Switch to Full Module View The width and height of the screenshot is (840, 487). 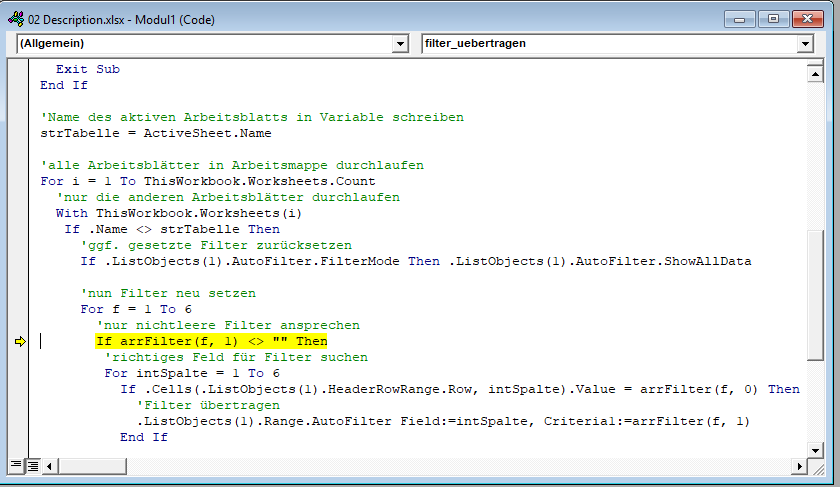pyautogui.click(x=31, y=465)
